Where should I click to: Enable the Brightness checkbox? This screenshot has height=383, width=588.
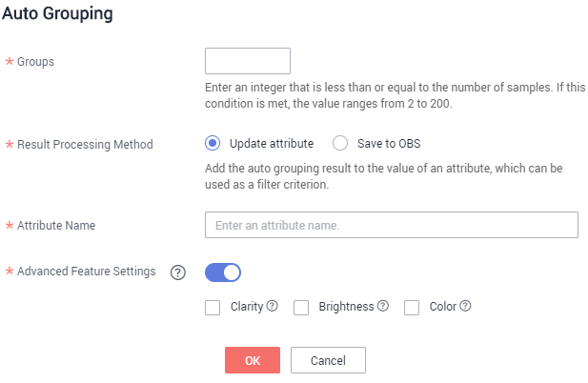pyautogui.click(x=301, y=308)
